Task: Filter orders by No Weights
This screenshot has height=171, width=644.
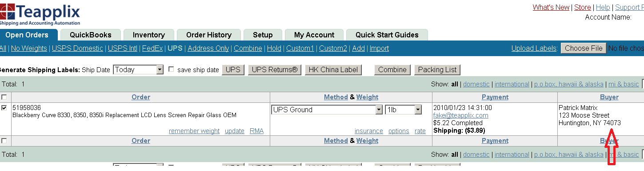Action: point(29,48)
